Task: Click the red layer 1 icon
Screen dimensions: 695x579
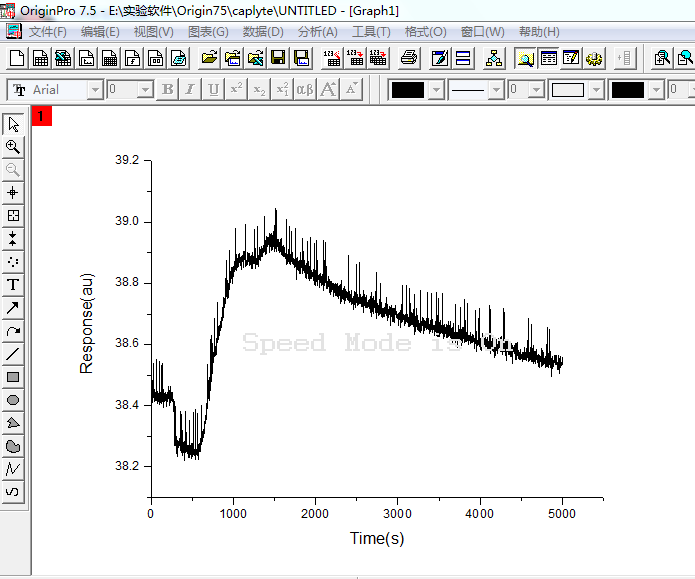Action: (x=42, y=116)
